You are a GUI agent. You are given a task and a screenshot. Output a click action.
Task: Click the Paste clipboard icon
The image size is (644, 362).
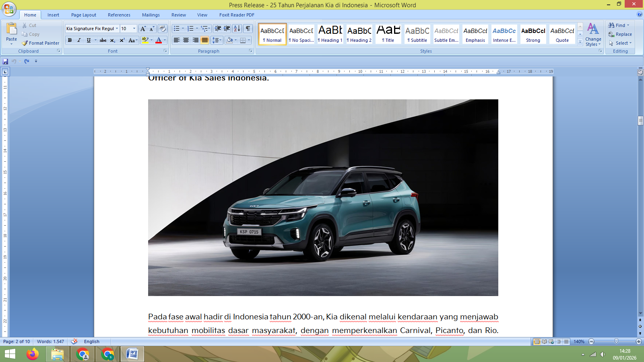(11, 28)
